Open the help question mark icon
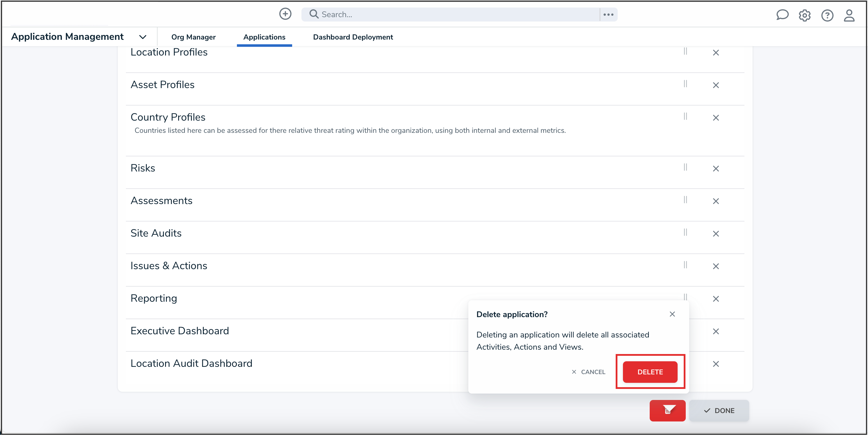This screenshot has width=868, height=436. [827, 15]
